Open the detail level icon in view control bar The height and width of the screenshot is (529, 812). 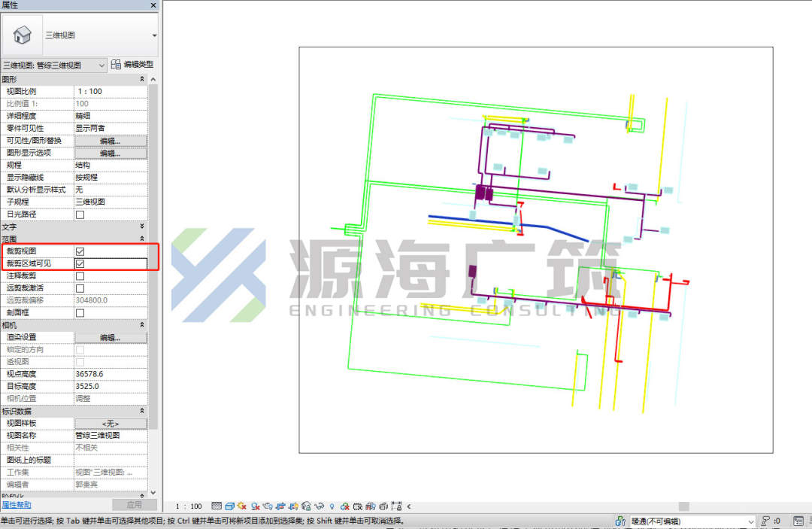click(x=217, y=506)
